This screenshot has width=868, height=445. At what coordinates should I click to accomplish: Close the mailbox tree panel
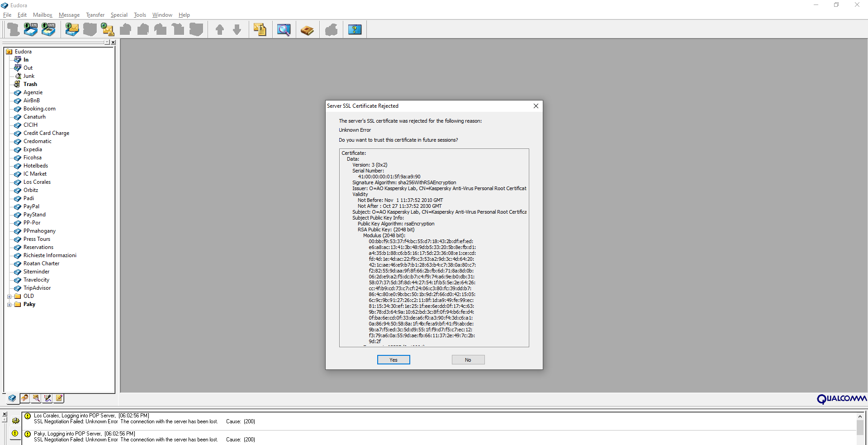(113, 43)
